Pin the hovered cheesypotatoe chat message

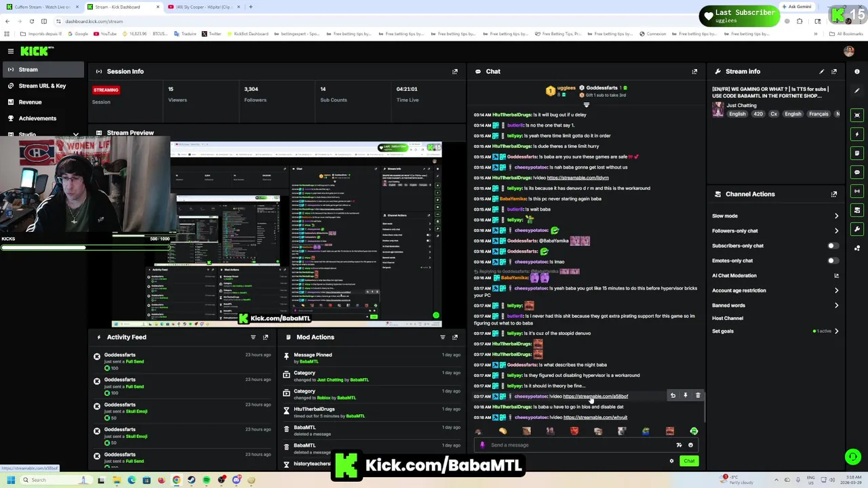pos(685,395)
